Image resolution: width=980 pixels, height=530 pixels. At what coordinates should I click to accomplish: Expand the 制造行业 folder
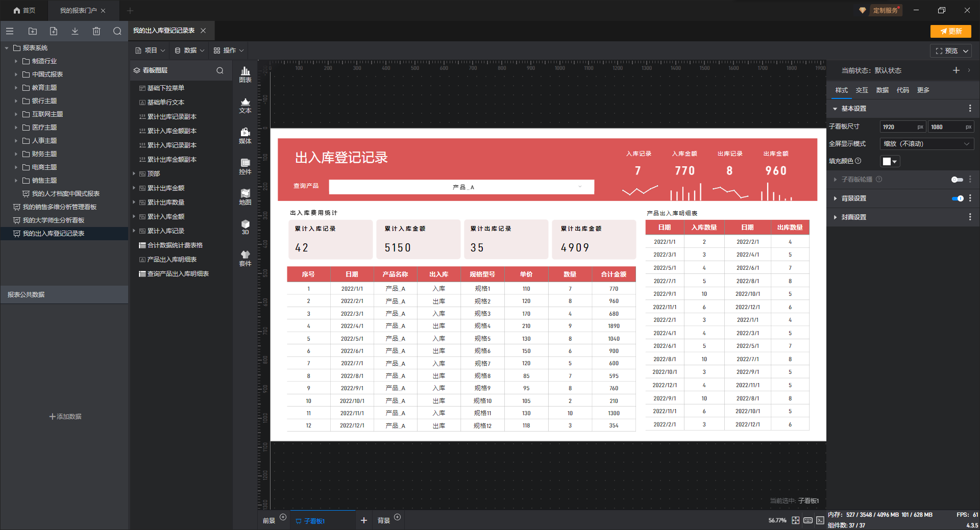(x=16, y=61)
